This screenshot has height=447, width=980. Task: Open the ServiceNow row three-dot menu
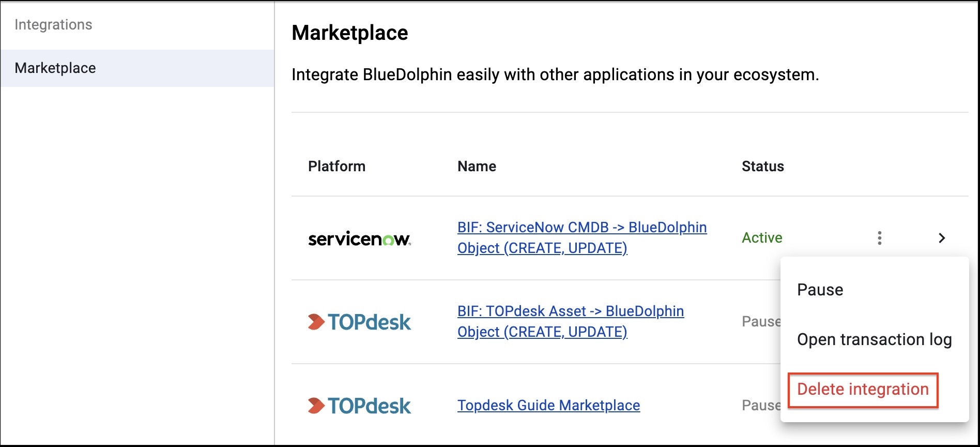click(879, 238)
